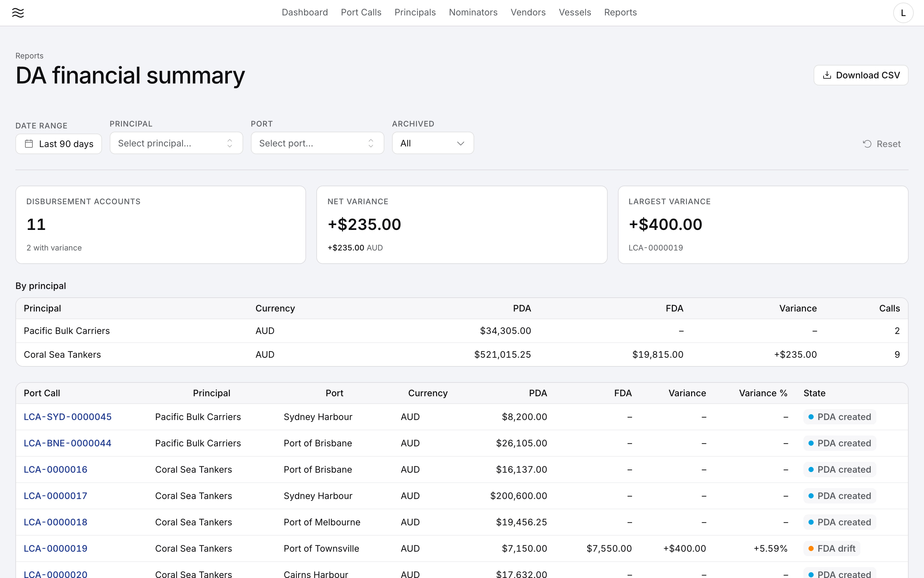This screenshot has width=924, height=578.
Task: Click the Pacific Bulk Carriers row in By principal
Action: point(462,331)
